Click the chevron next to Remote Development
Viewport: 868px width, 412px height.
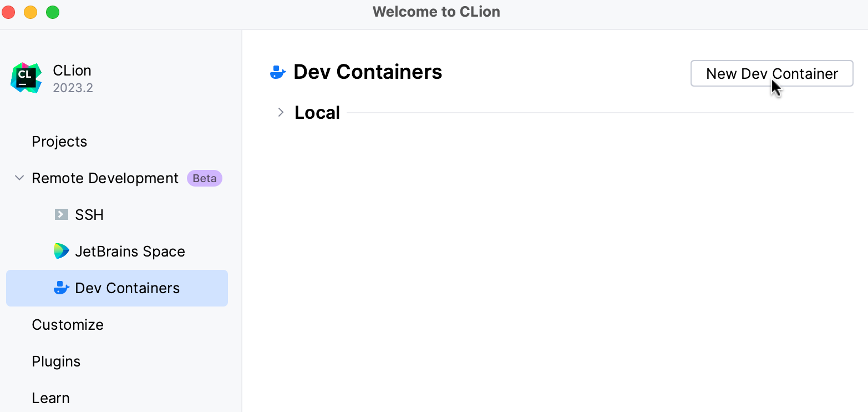[x=19, y=178]
